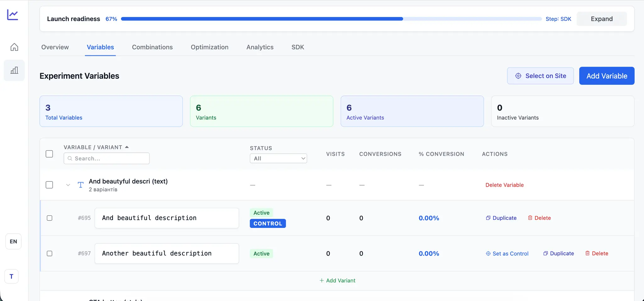This screenshot has height=301, width=644.
Task: Open the Home icon in sidebar
Action: 14,47
